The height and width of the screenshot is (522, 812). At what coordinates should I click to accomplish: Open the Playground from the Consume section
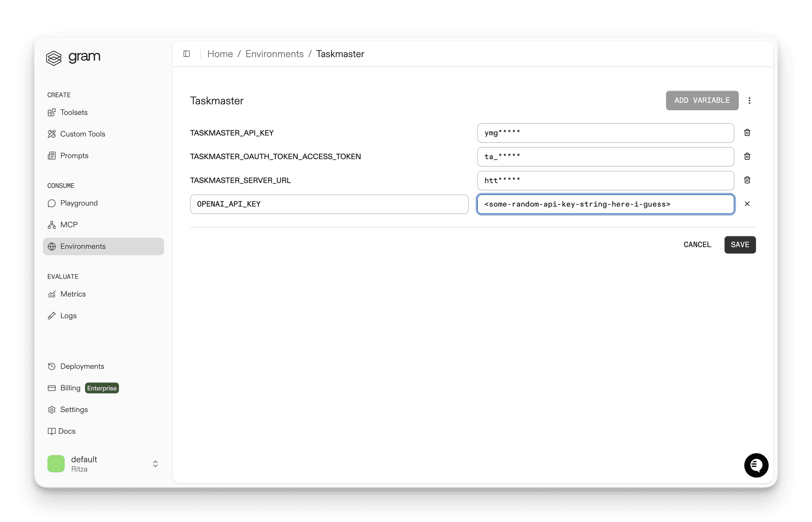coord(52,203)
